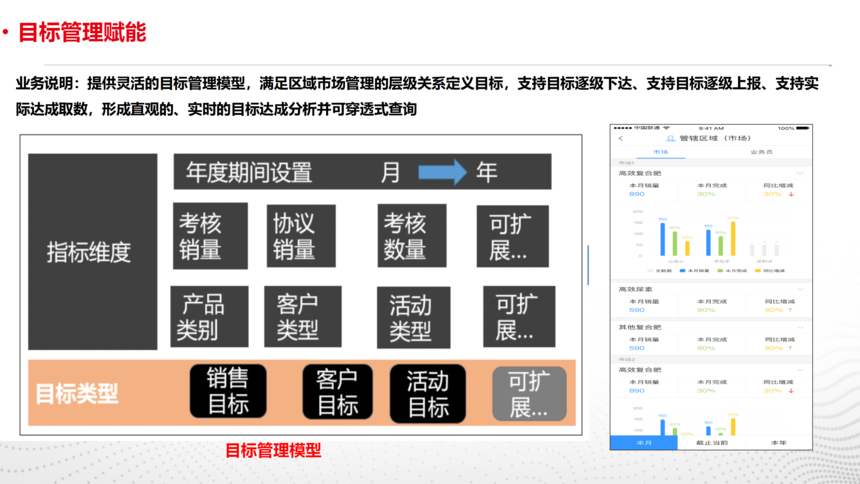Click the 销售目标 black tile
This screenshot has width=860, height=484.
coord(227,392)
